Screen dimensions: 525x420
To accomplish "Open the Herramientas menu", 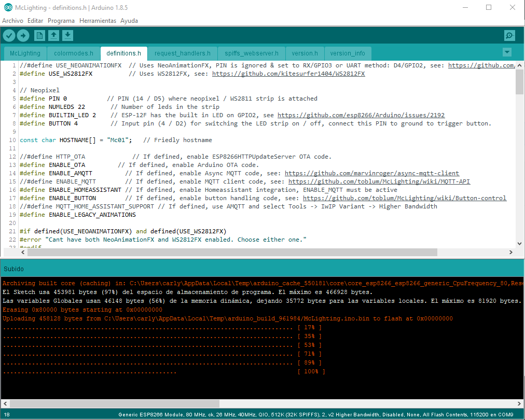I will [x=98, y=21].
